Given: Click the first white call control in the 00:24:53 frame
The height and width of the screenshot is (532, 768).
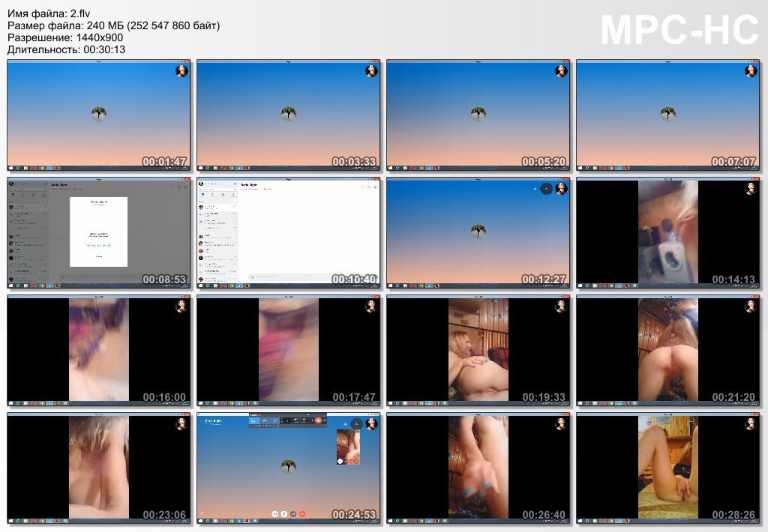Looking at the screenshot, I should [275, 514].
